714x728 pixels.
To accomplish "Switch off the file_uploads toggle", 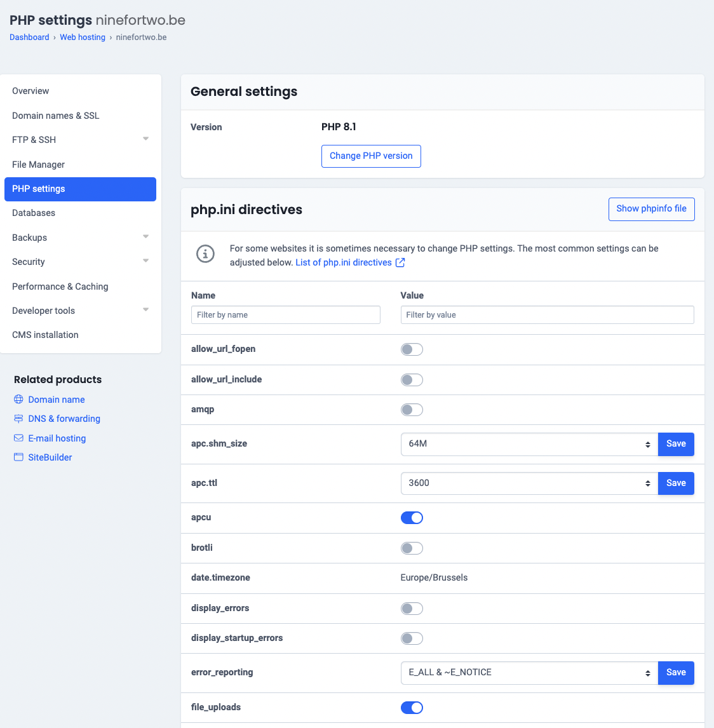I will pos(412,708).
